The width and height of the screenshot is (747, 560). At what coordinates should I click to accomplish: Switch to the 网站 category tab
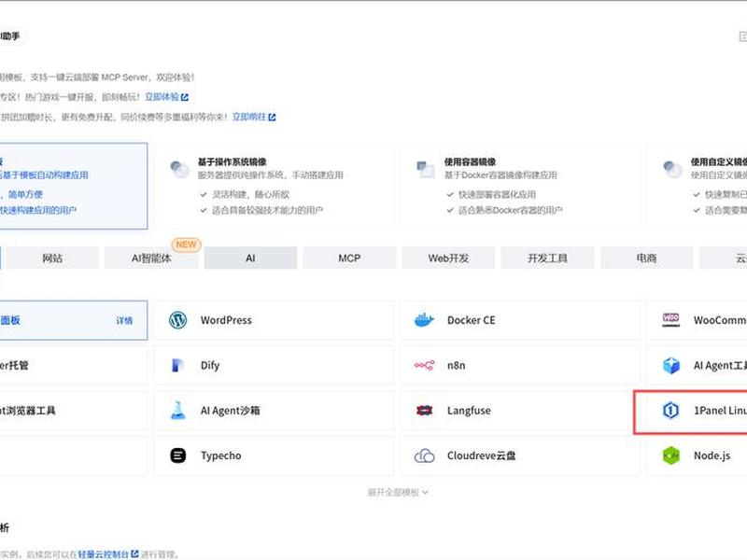52,259
